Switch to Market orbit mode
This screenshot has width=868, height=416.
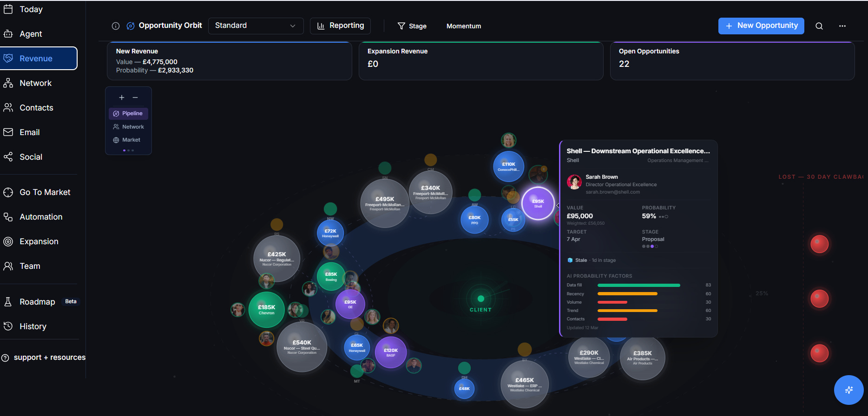pos(126,140)
